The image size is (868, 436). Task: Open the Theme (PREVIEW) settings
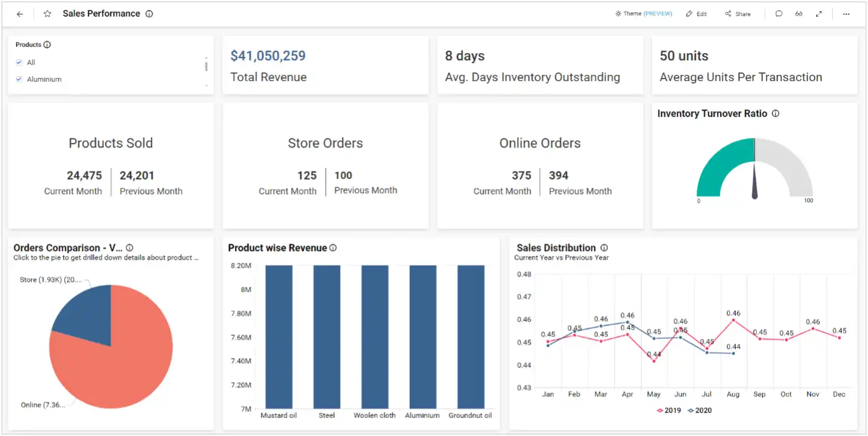coord(643,13)
